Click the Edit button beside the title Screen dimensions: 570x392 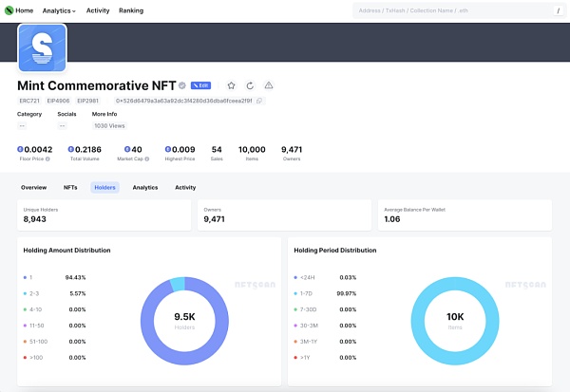200,85
